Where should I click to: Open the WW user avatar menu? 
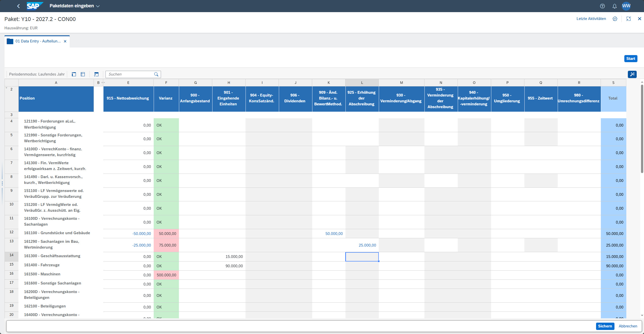coord(626,6)
